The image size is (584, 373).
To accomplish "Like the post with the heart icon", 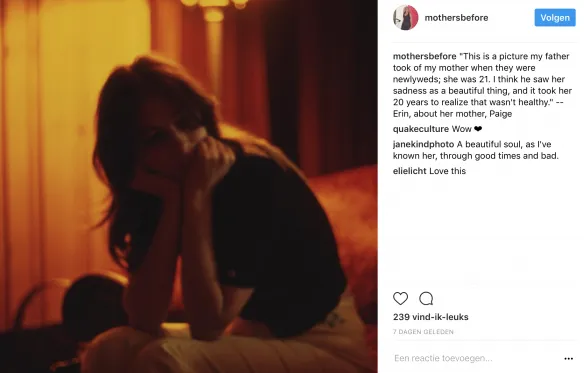I will click(400, 298).
